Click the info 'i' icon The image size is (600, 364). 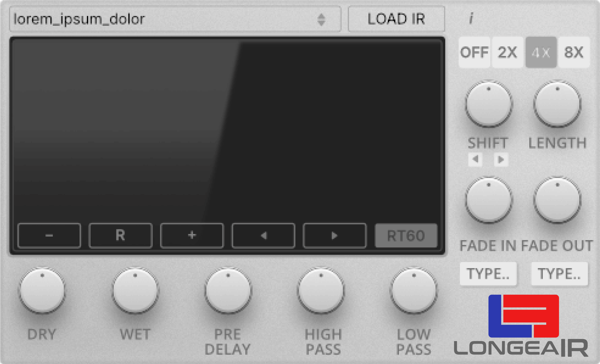coord(471,19)
